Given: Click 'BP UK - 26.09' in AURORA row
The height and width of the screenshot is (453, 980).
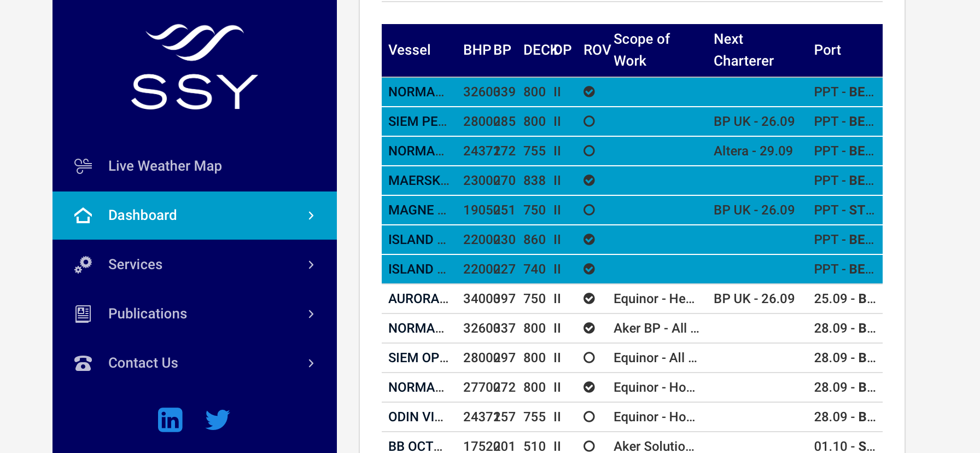Looking at the screenshot, I should (x=754, y=299).
